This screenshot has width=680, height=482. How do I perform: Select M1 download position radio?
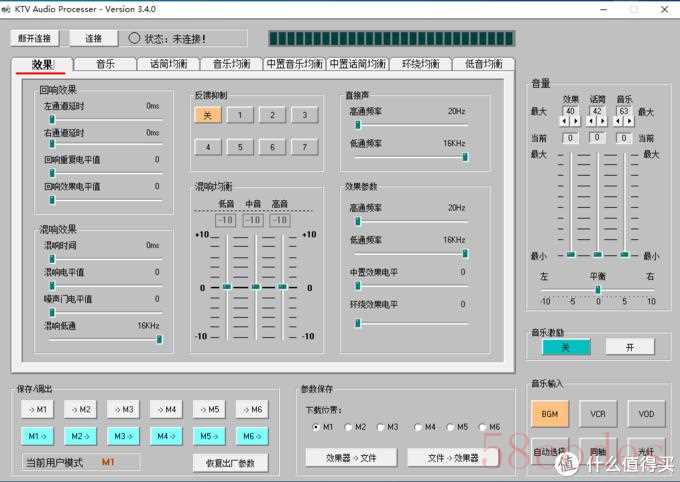point(316,427)
